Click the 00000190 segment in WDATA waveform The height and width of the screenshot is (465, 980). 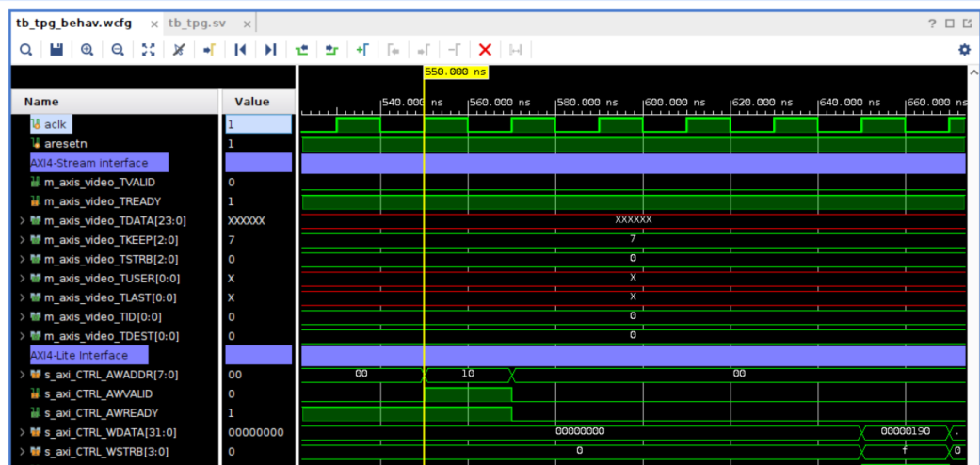pos(905,431)
